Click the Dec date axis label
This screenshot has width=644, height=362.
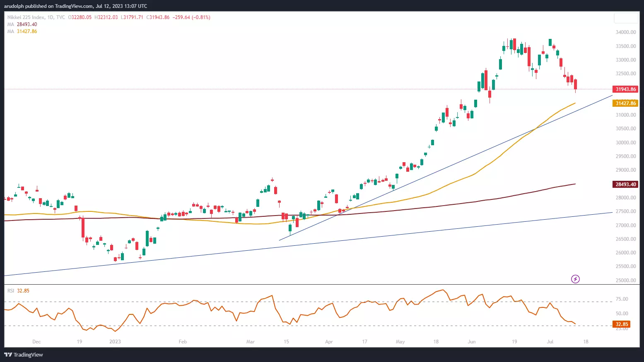tap(36, 342)
